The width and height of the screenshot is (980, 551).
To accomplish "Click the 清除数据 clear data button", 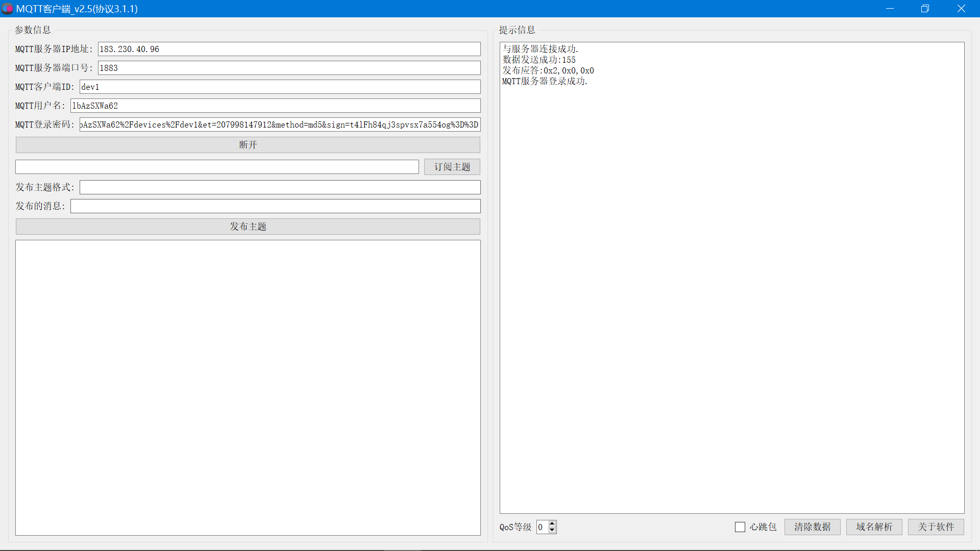I will pyautogui.click(x=812, y=527).
